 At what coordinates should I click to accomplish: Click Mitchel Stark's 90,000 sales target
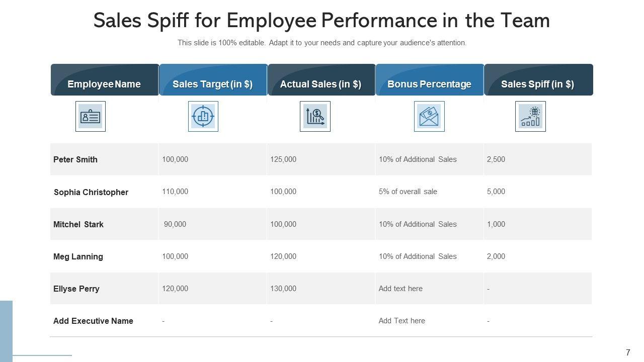[x=175, y=224]
